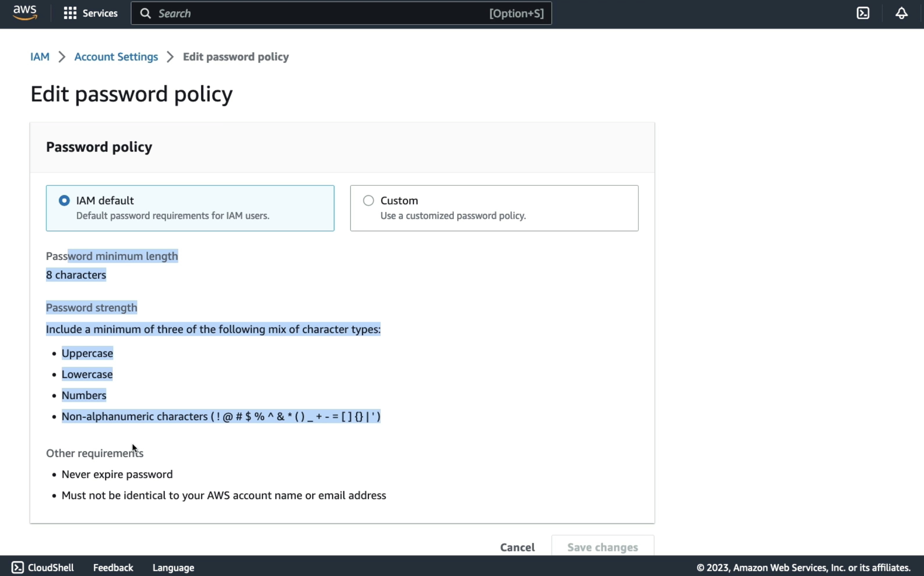Launch CloudShell from the top bar icon
Image resolution: width=924 pixels, height=576 pixels.
click(863, 13)
